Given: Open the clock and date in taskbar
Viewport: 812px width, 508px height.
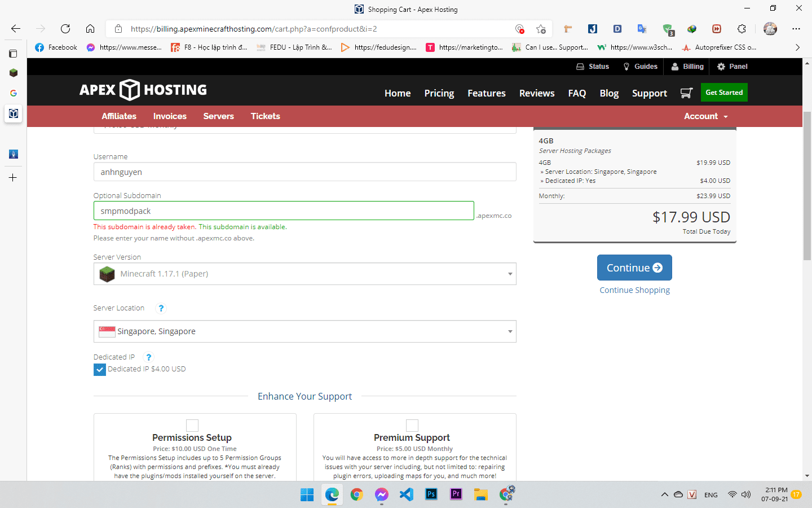Looking at the screenshot, I should click(x=775, y=494).
